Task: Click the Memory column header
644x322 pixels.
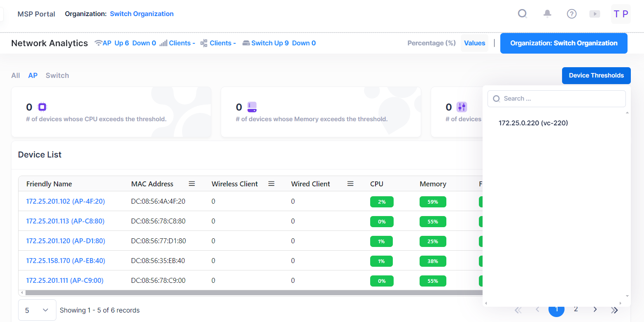Action: (433, 184)
